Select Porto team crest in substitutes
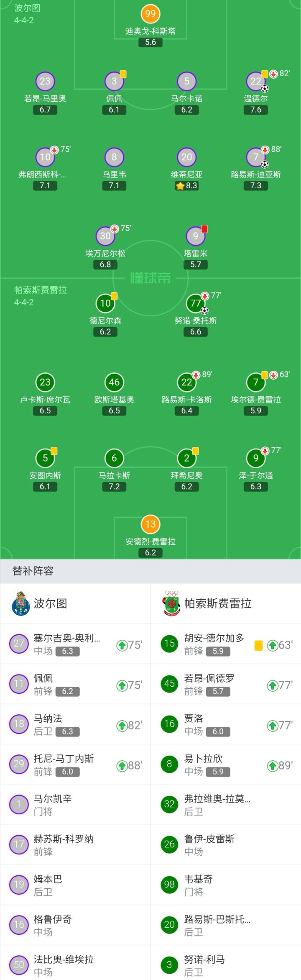The height and width of the screenshot is (980, 301). (x=21, y=603)
